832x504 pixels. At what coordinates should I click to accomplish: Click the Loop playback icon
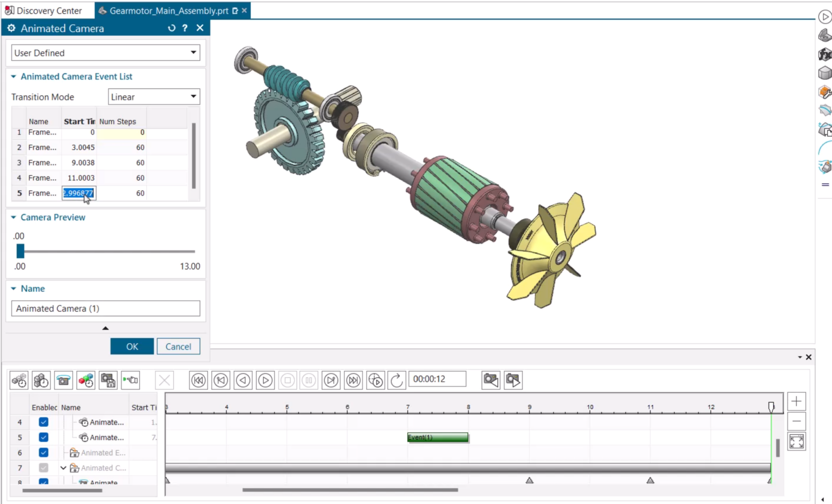[397, 381]
